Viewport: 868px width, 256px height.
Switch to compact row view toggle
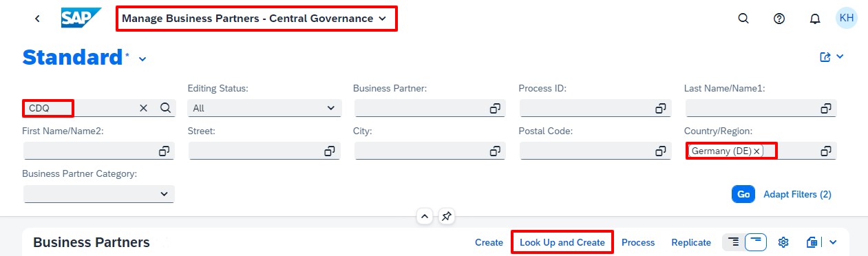click(x=734, y=242)
